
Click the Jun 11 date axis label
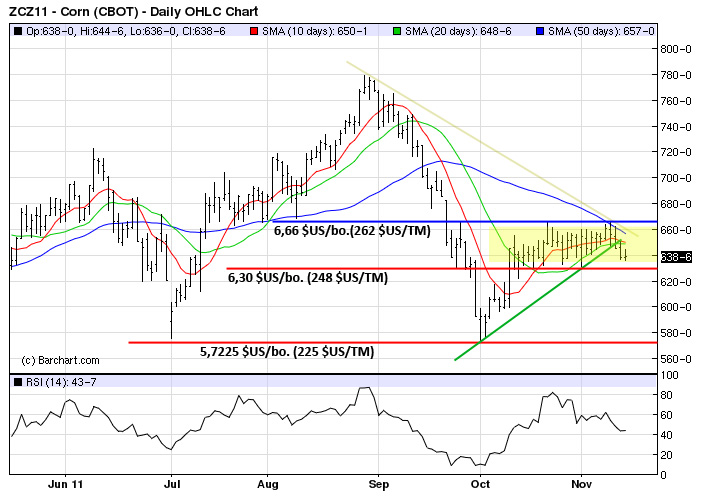pos(65,484)
